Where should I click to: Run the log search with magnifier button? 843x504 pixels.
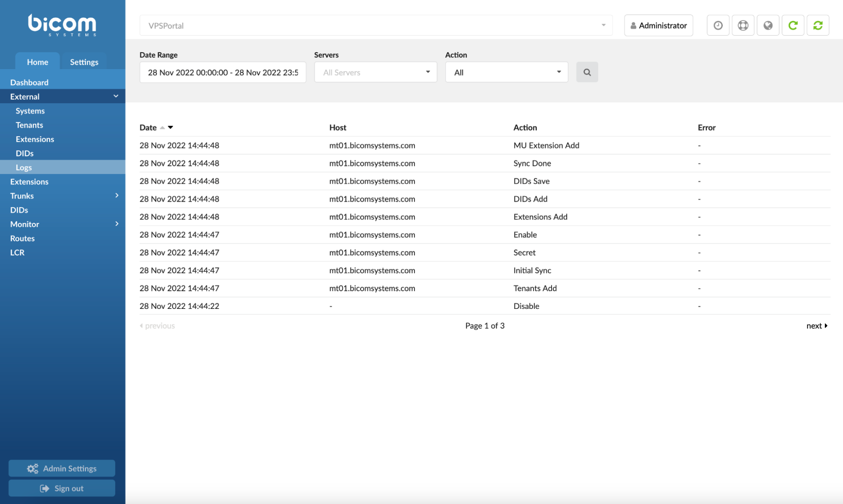tap(587, 72)
